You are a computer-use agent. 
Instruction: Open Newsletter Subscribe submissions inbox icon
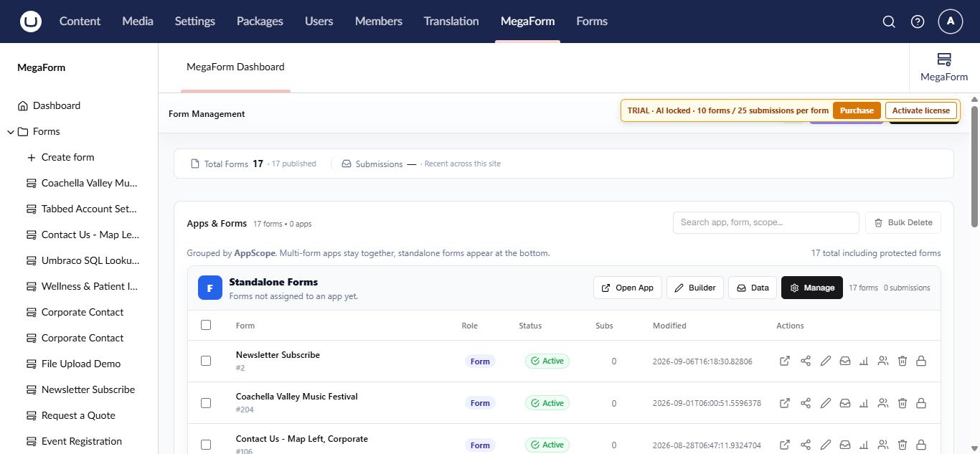[x=845, y=361]
